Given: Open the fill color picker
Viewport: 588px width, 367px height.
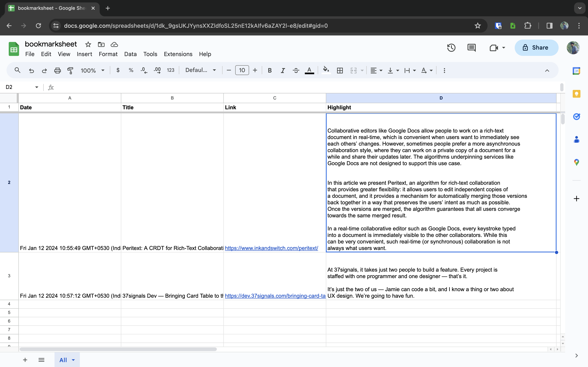Looking at the screenshot, I should coord(326,70).
